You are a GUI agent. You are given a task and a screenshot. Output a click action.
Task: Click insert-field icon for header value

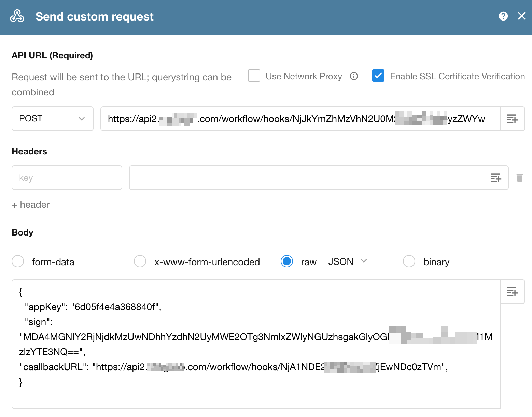tap(496, 178)
